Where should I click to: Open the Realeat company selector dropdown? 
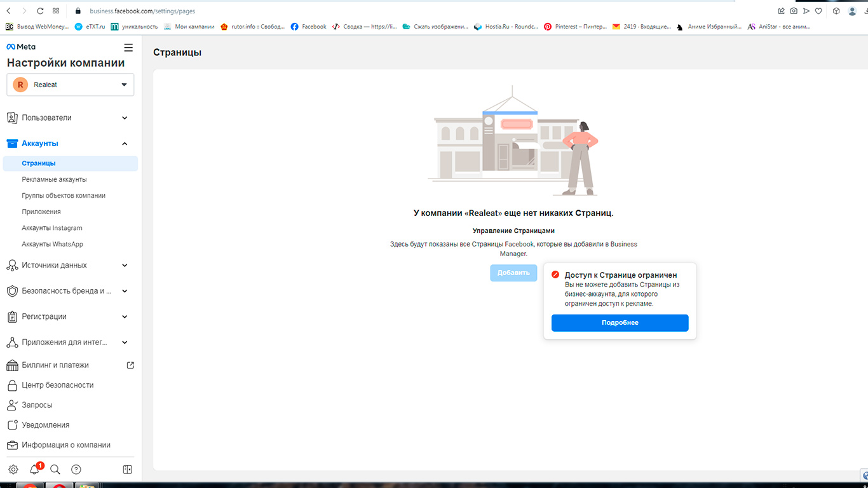click(x=71, y=85)
